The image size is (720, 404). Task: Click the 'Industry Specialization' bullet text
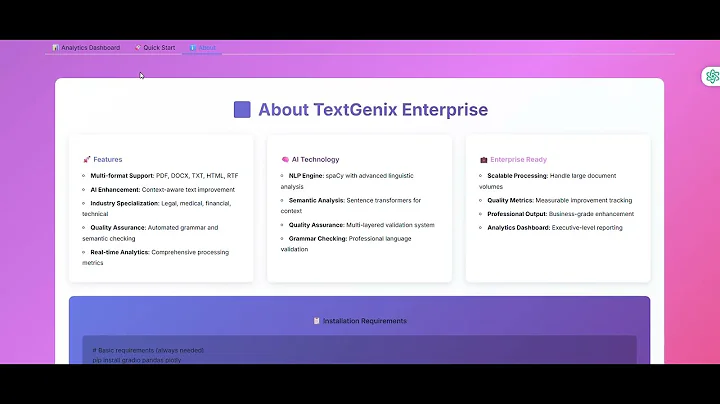(x=157, y=208)
